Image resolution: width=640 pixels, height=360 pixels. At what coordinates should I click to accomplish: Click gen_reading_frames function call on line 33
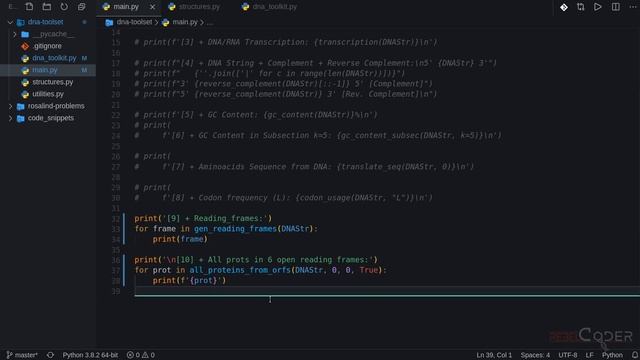coord(235,229)
